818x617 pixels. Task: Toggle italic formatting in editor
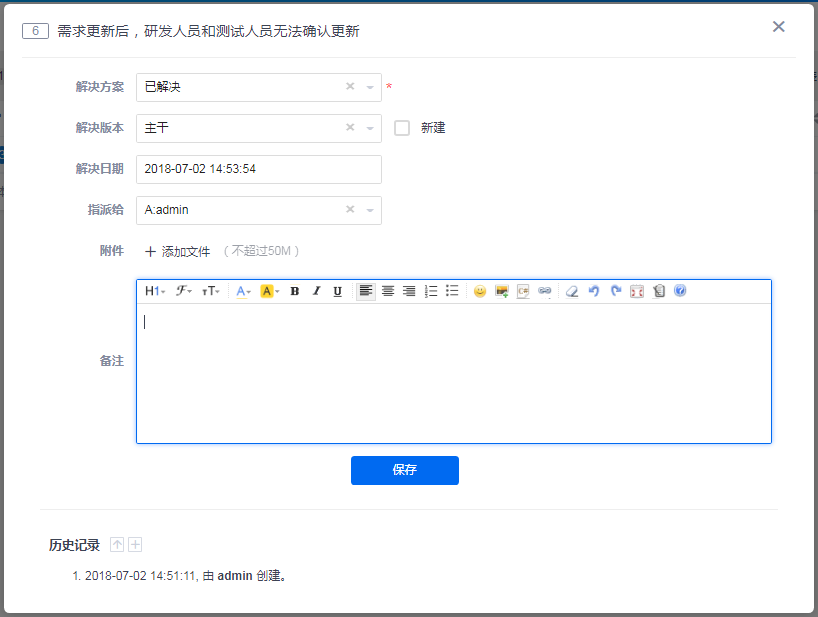[316, 291]
